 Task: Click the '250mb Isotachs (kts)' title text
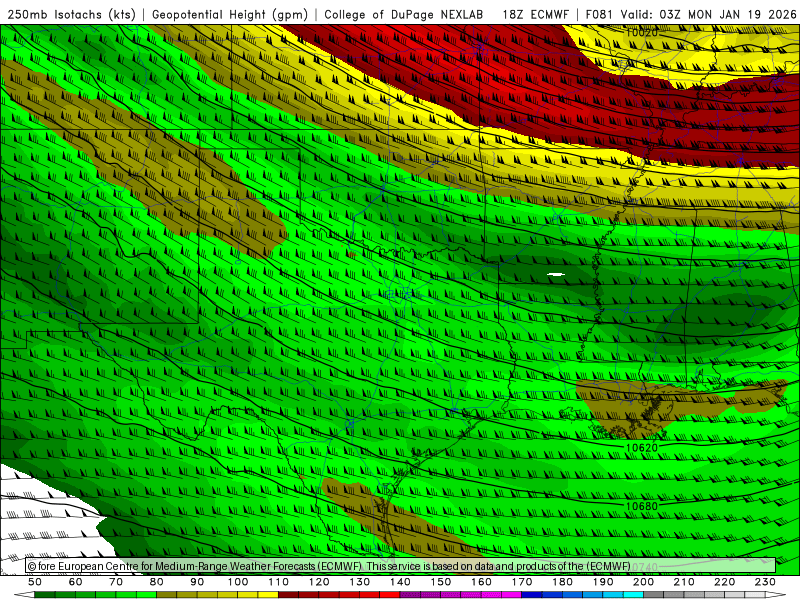[71, 14]
